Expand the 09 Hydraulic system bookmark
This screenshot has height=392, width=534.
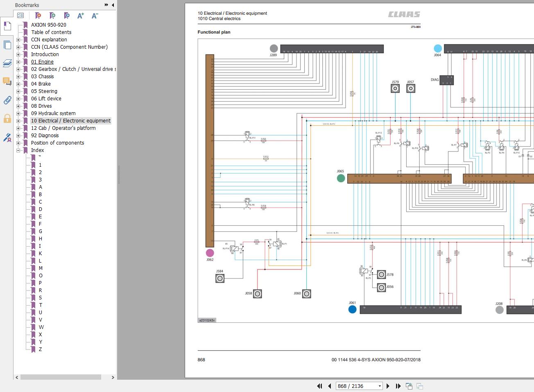click(18, 113)
